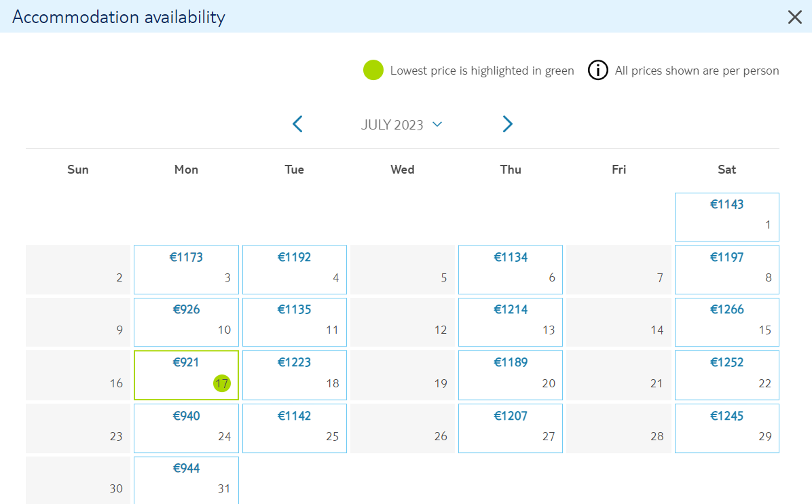Select July 31 priced at €944
Screen dimensions: 812x504
click(187, 480)
